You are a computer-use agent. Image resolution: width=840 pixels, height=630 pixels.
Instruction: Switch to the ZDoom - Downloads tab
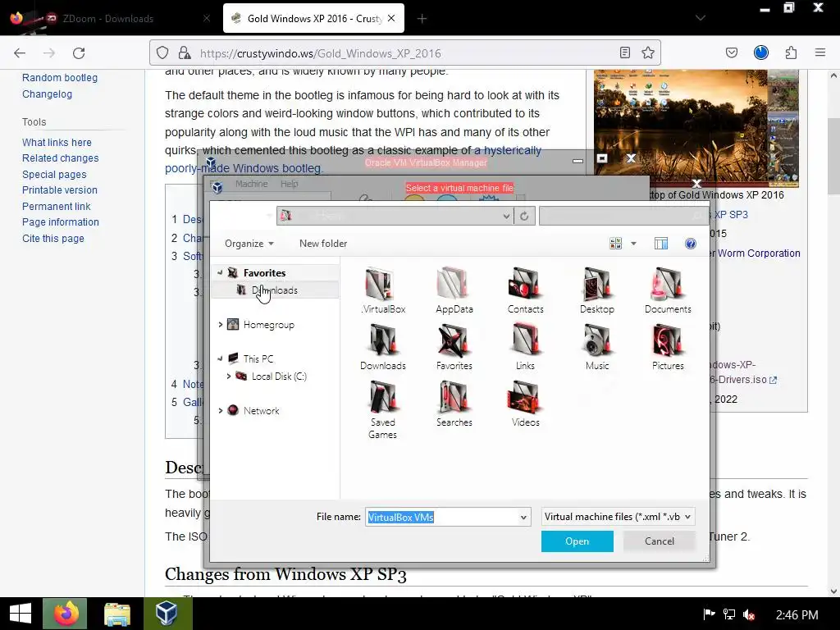(x=110, y=18)
